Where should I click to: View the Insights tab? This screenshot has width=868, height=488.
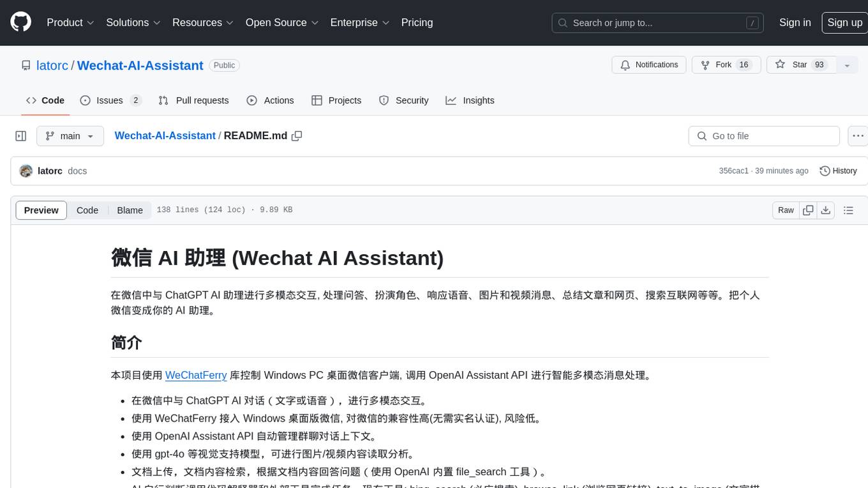[470, 100]
